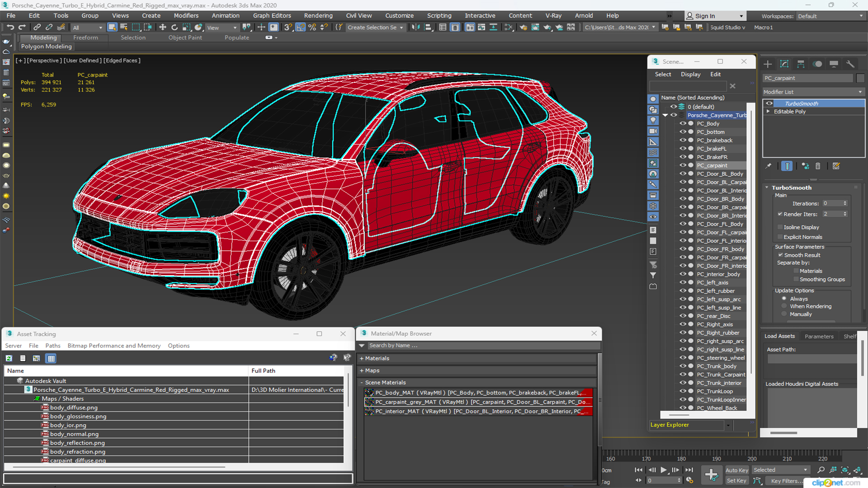
Task: Open the View reference coordinate dropdown
Action: pyautogui.click(x=222, y=28)
